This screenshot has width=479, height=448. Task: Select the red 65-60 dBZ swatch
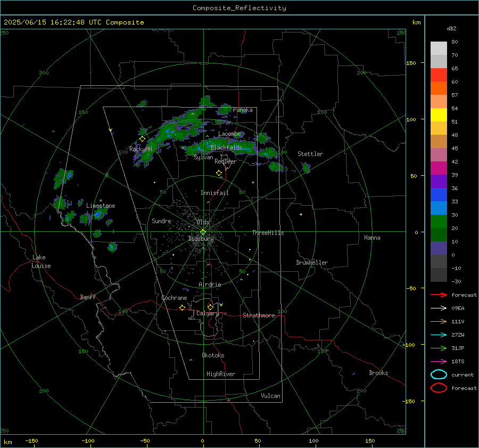[x=439, y=75]
